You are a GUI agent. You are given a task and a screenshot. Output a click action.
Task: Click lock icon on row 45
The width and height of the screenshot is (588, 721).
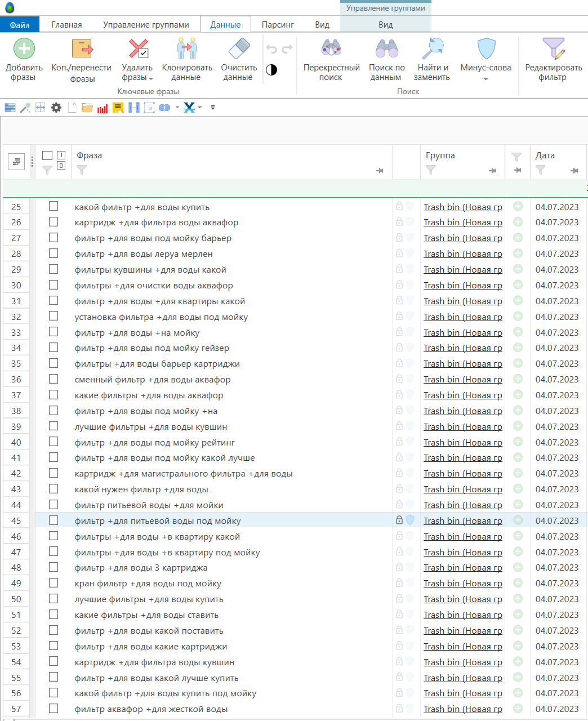pyautogui.click(x=399, y=520)
